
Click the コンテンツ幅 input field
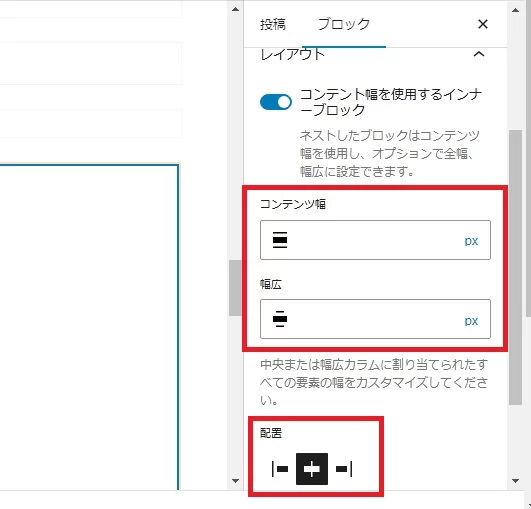click(x=375, y=240)
